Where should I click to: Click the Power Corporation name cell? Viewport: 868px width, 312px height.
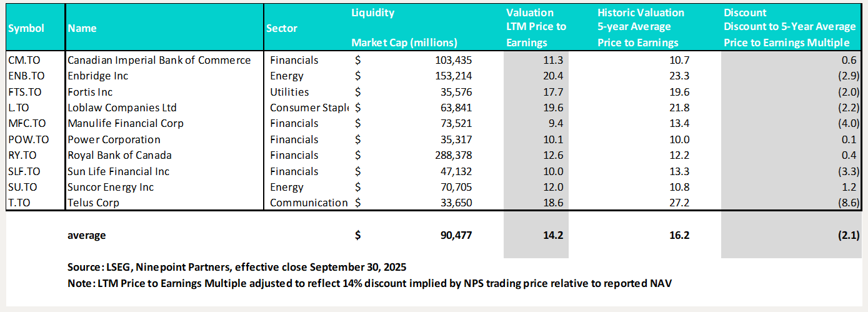point(114,139)
